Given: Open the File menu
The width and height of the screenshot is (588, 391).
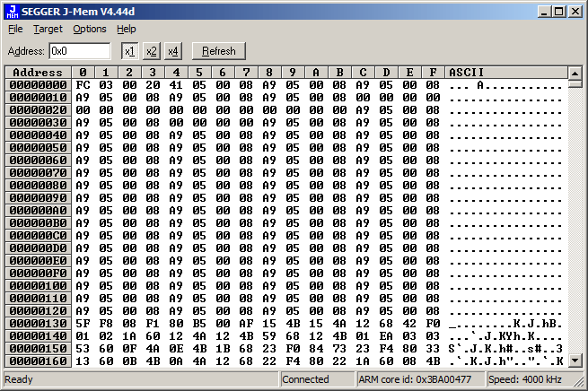Looking at the screenshot, I should pos(15,29).
